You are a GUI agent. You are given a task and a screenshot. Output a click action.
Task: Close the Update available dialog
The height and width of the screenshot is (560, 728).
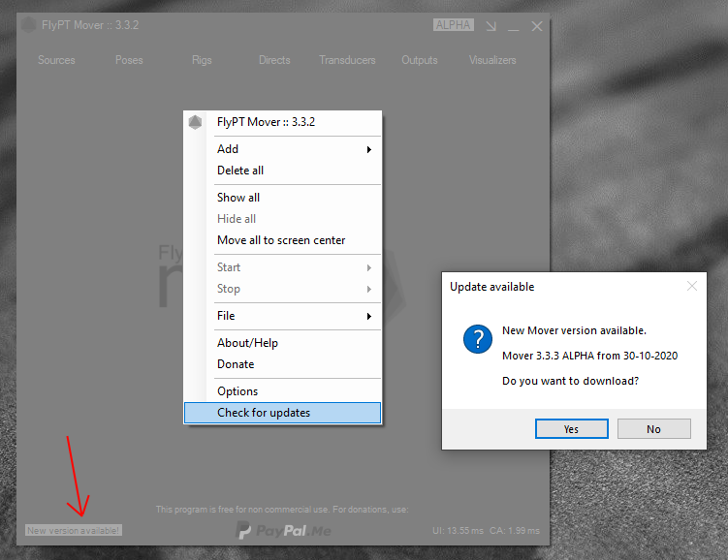coord(692,286)
